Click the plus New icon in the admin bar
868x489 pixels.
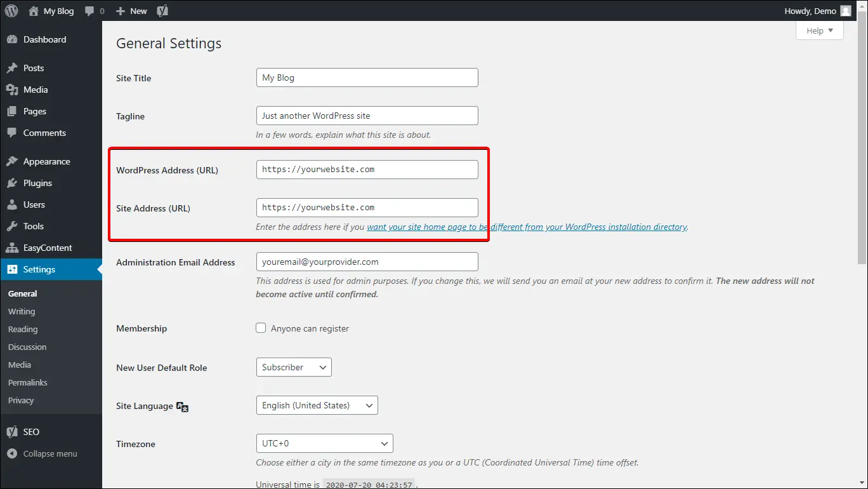(121, 11)
